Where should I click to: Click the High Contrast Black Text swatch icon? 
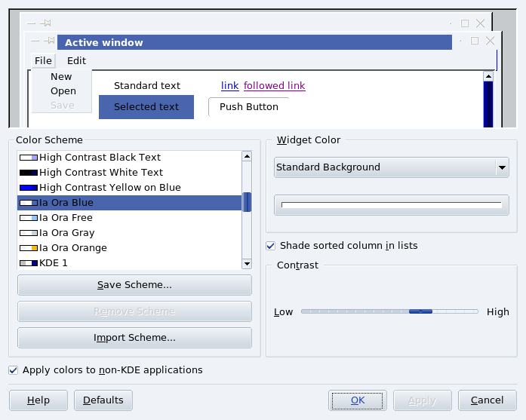click(x=29, y=158)
